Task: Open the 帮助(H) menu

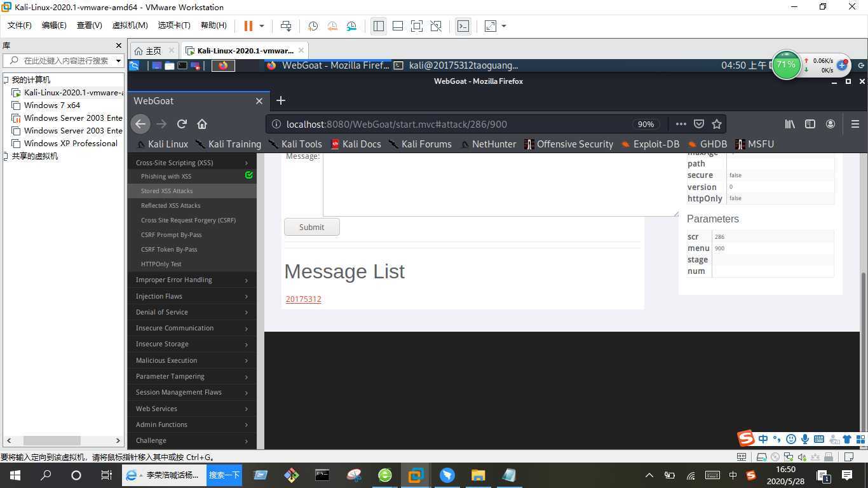Action: pos(214,25)
